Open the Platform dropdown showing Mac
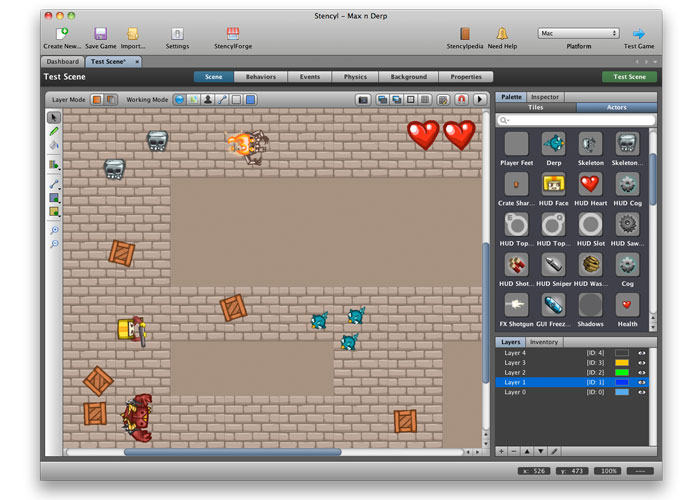Screen dimensions: 700x500 tap(579, 33)
